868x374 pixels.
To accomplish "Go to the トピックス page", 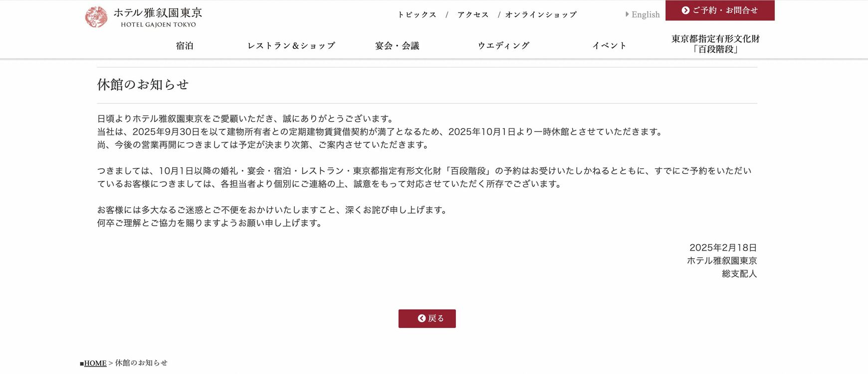I will tap(417, 14).
